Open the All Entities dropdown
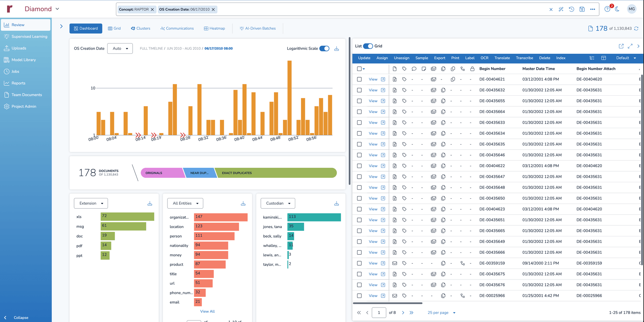 185,203
